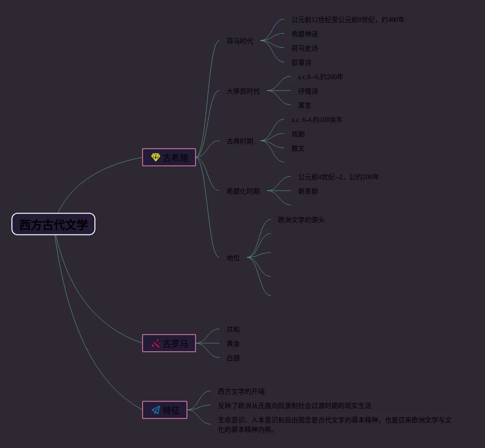
Task: Click the 欧洲文学的源头 node
Action: pyautogui.click(x=301, y=220)
